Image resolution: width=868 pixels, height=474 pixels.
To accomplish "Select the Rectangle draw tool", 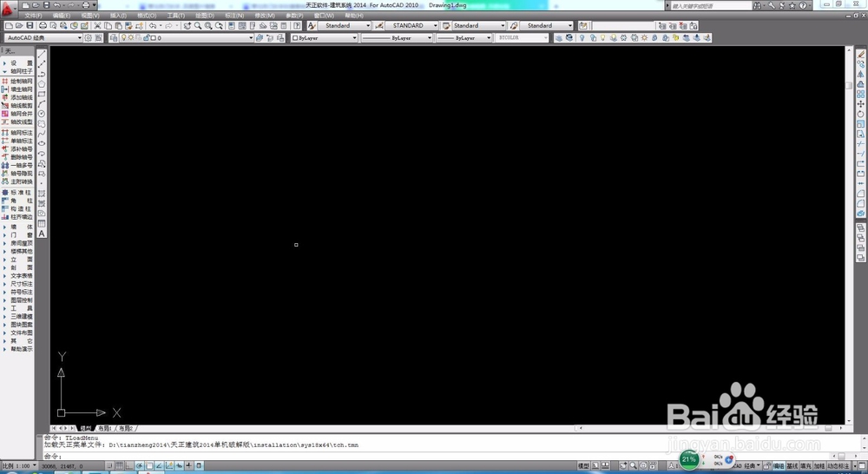I will 42,94.
